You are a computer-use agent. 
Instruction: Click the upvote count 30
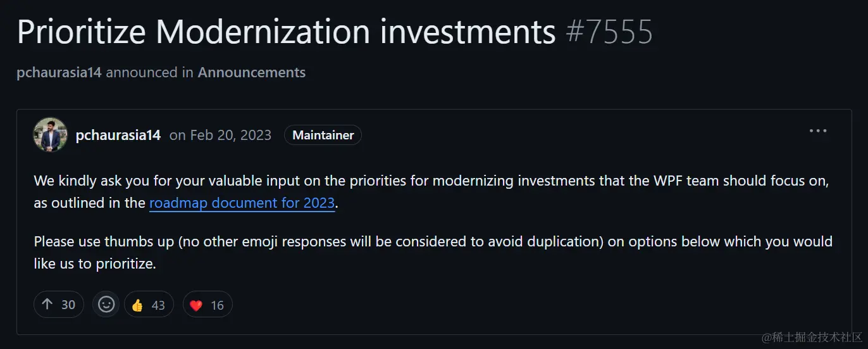click(68, 305)
